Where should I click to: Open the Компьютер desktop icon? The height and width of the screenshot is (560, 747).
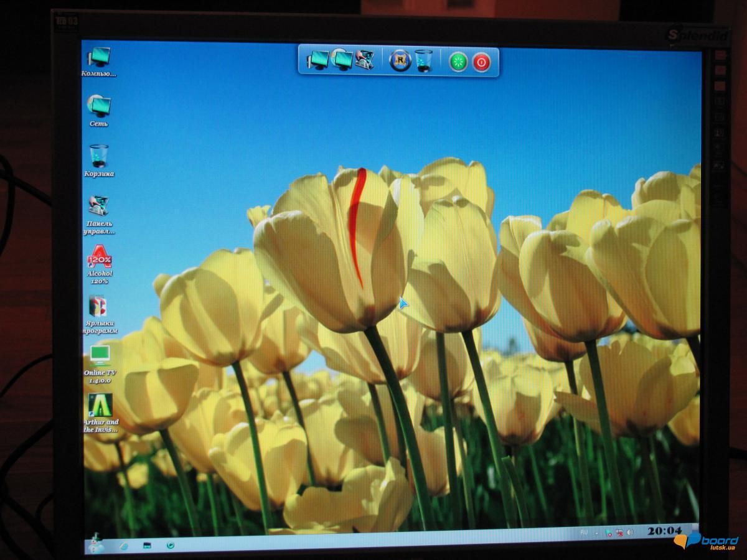[x=99, y=57]
